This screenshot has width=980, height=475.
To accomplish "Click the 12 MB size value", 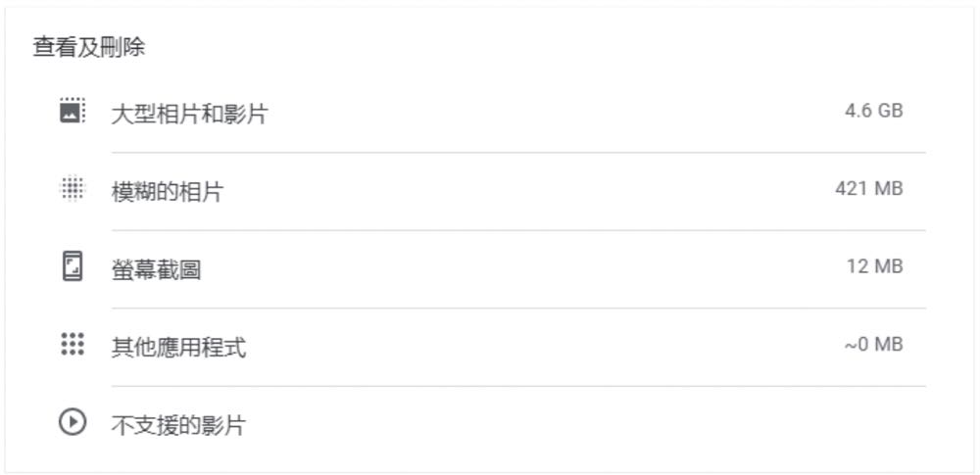I will (874, 266).
